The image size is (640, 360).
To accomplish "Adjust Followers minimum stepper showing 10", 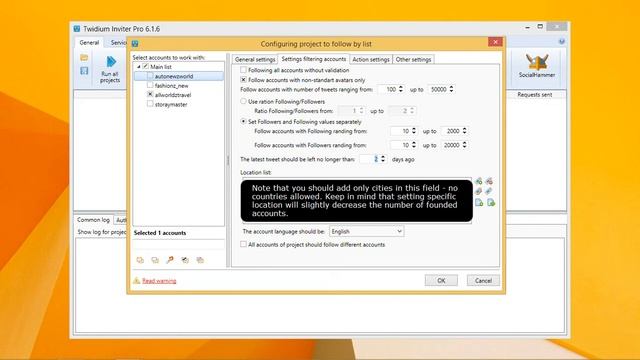I will coord(414,145).
